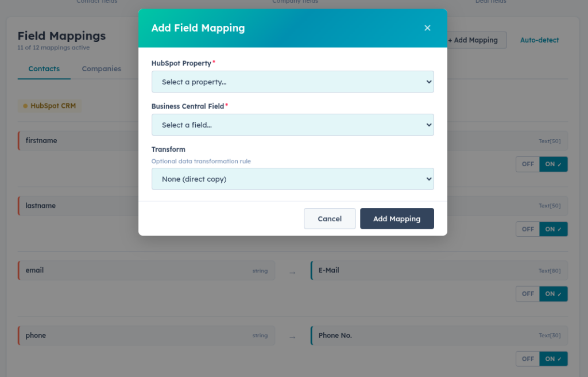Turn OFF the email mapping toggle
The width and height of the screenshot is (588, 377).
click(x=528, y=294)
